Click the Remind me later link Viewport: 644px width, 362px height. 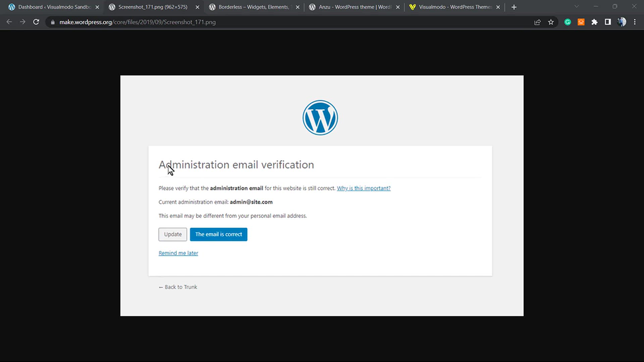pos(178,253)
